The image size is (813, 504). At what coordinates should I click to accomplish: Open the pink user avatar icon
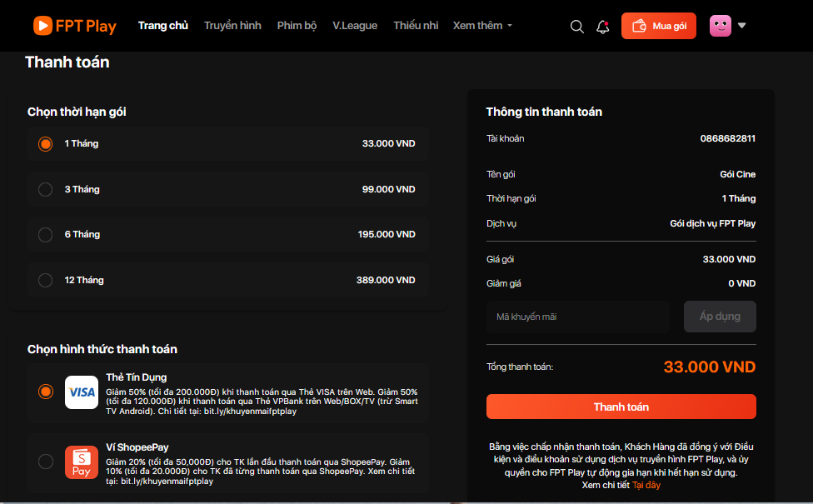click(721, 25)
